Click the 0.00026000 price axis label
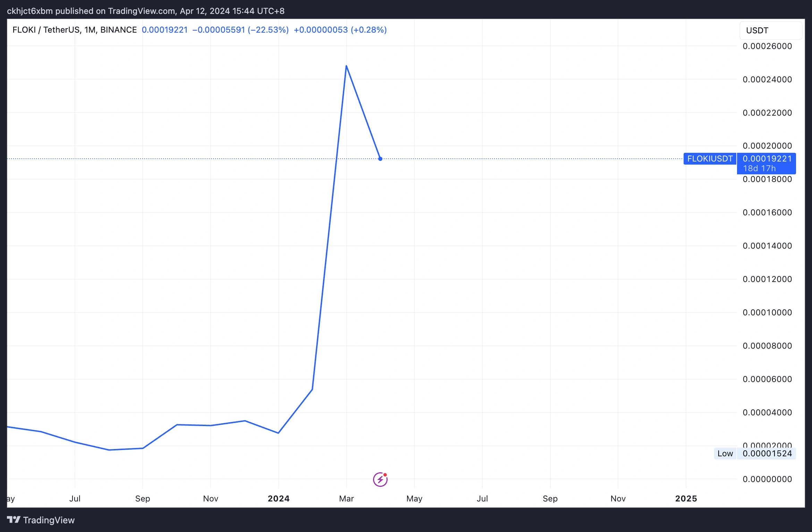Screen dimensions: 812x532 (x=767, y=46)
